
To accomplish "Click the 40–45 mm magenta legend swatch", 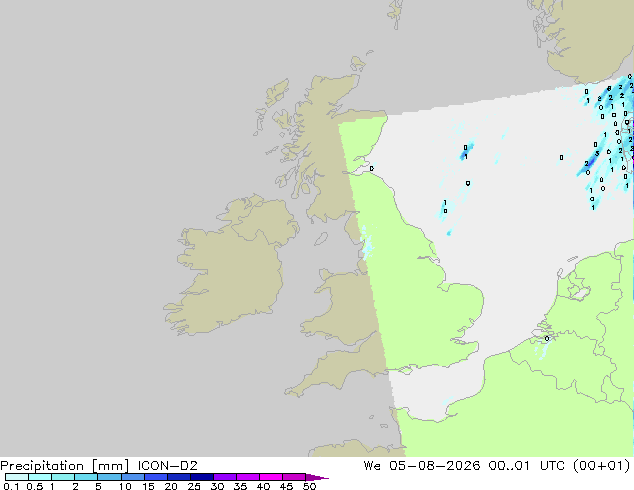I will (271, 477).
